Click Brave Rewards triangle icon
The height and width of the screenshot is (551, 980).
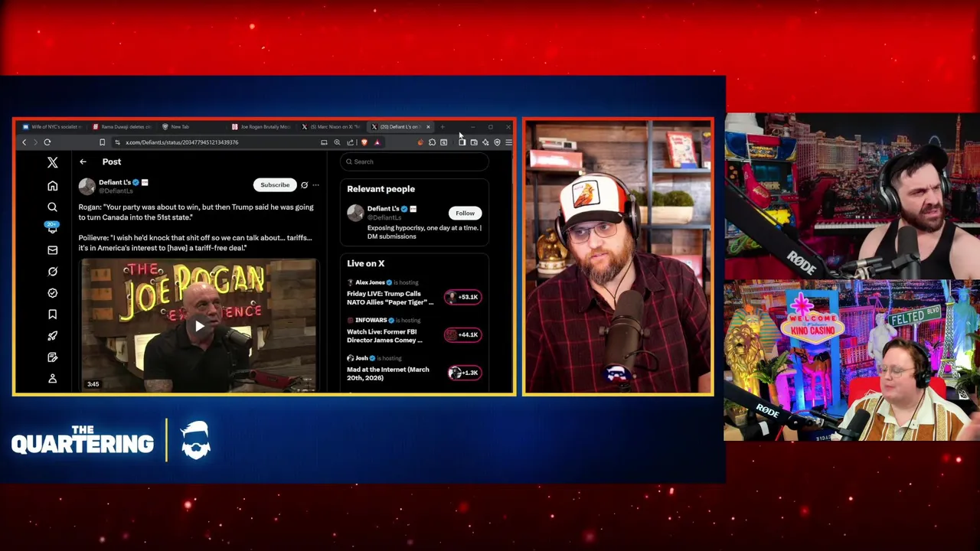tap(377, 142)
